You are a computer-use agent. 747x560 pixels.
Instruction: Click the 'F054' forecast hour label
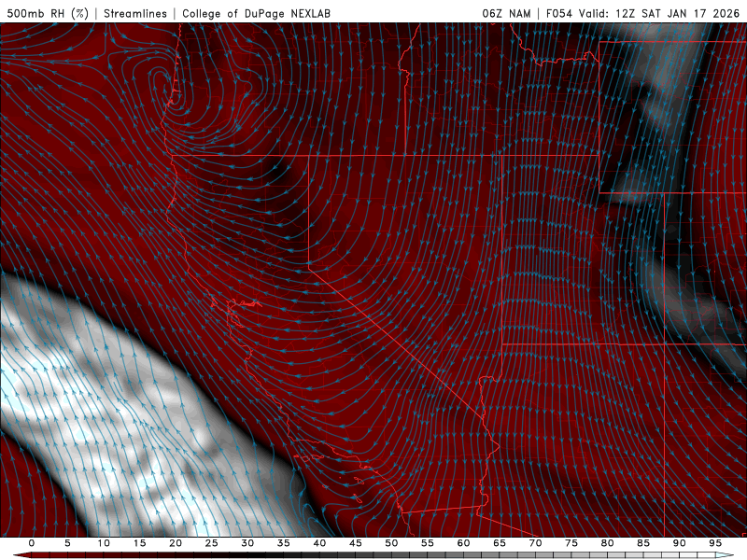click(558, 13)
